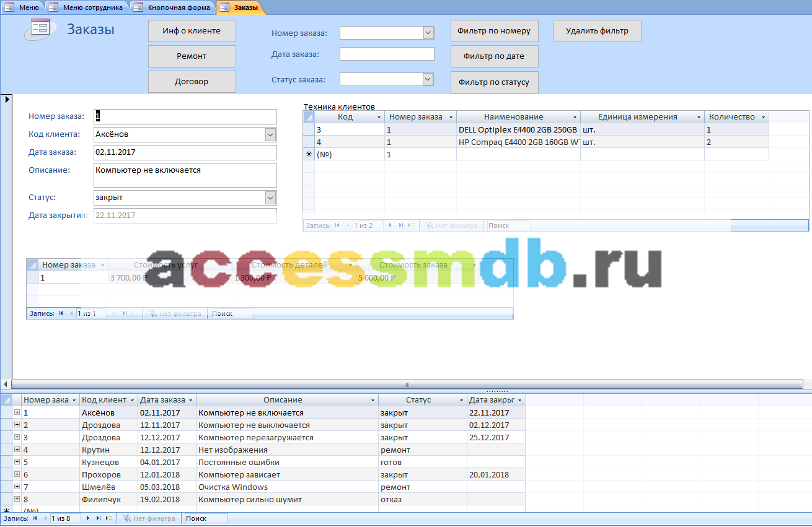The width and height of the screenshot is (812, 527).
Task: Select all in cost subform grid corner
Action: pos(33,265)
